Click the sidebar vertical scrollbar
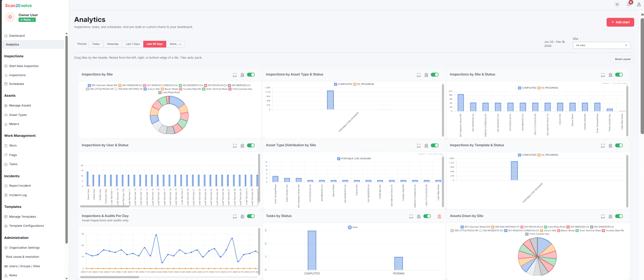644x280 pixels. (x=66, y=139)
